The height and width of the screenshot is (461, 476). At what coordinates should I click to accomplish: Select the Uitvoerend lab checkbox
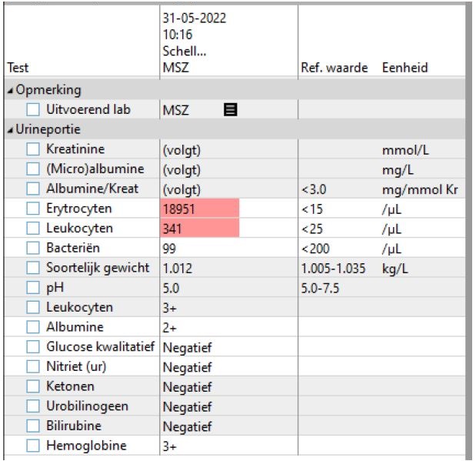coord(33,110)
